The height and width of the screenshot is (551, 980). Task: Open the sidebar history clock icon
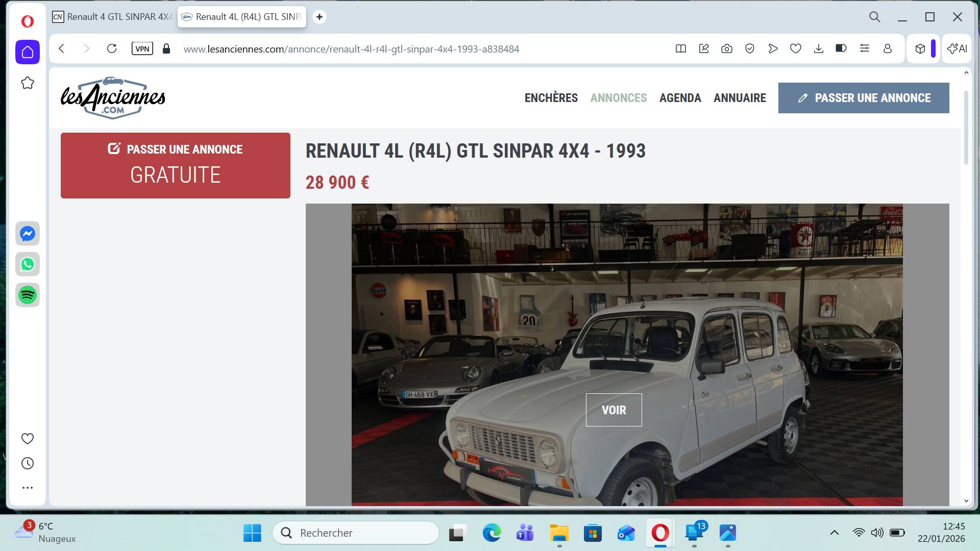(28, 463)
